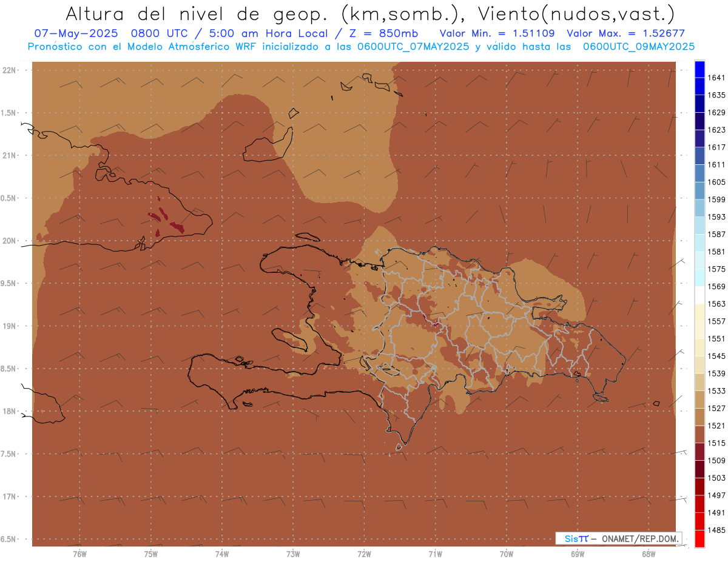
Task: Click the latitude label "19N"
Action: click(x=9, y=326)
